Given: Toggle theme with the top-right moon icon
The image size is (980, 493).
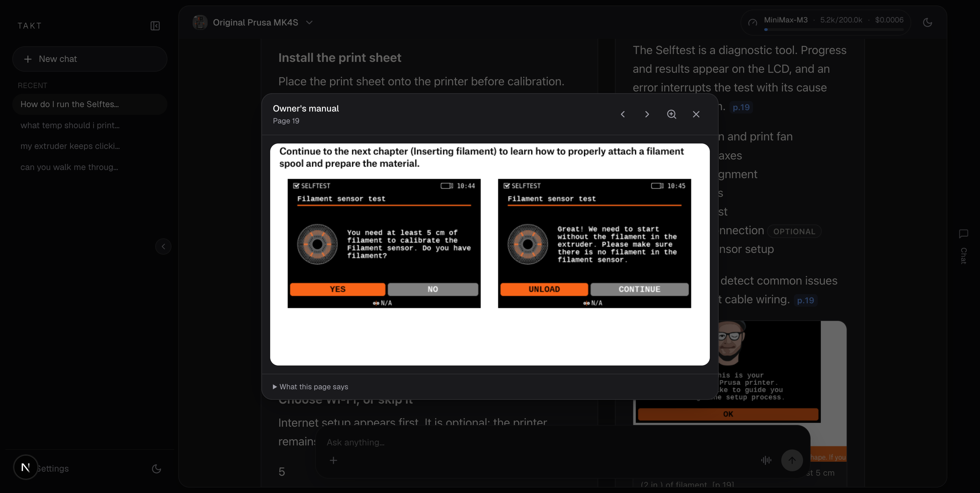Looking at the screenshot, I should (x=928, y=22).
